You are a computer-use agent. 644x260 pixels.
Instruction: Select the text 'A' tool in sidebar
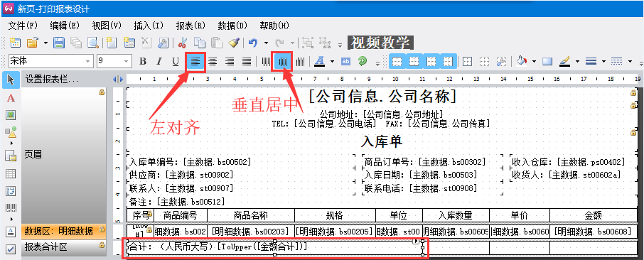click(x=11, y=98)
